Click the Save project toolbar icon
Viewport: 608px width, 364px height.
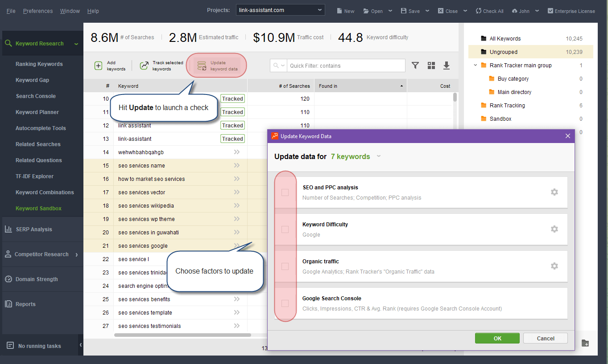403,11
